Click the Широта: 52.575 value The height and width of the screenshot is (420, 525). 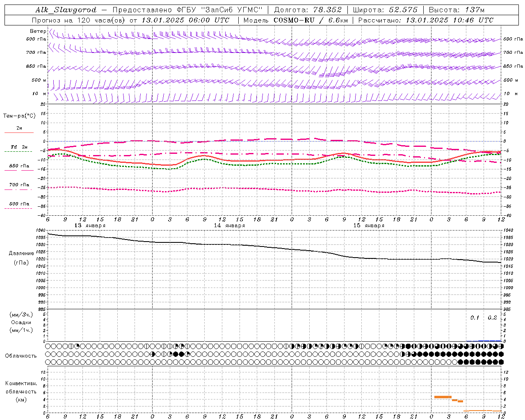(385, 10)
